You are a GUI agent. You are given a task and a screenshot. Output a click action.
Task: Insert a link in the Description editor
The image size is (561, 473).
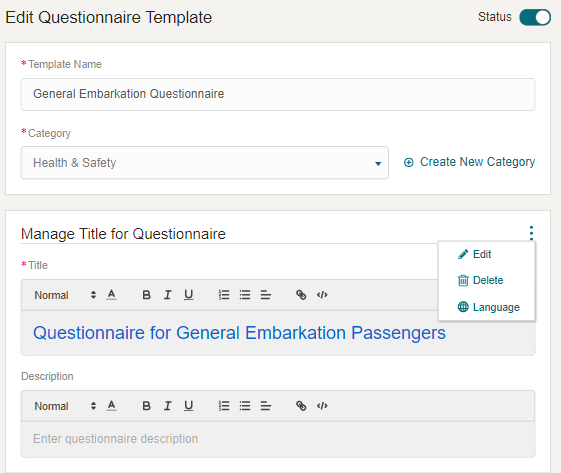[301, 406]
